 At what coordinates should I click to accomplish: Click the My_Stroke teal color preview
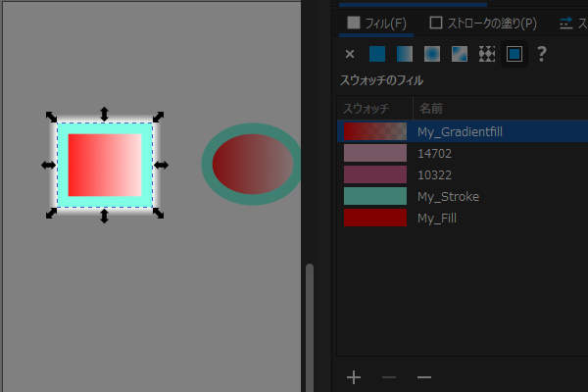click(x=375, y=197)
